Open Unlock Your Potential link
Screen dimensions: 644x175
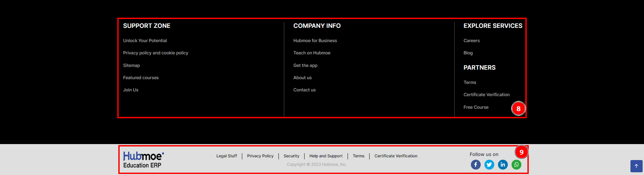point(145,40)
